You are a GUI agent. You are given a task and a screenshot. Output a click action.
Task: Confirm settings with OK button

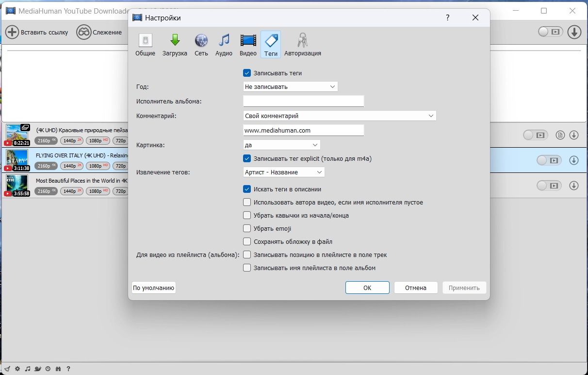coord(367,288)
